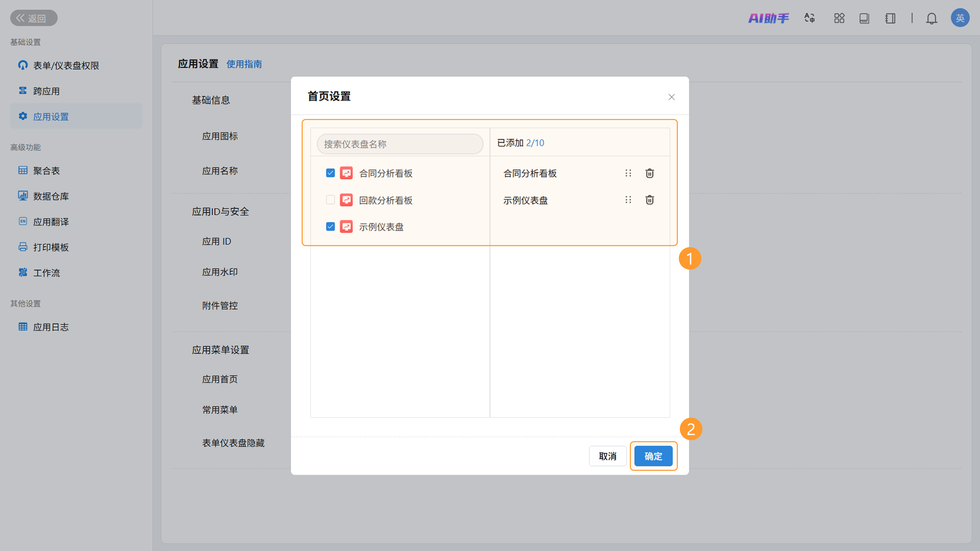Click the language translation icon
The width and height of the screenshot is (980, 551).
coord(810,18)
